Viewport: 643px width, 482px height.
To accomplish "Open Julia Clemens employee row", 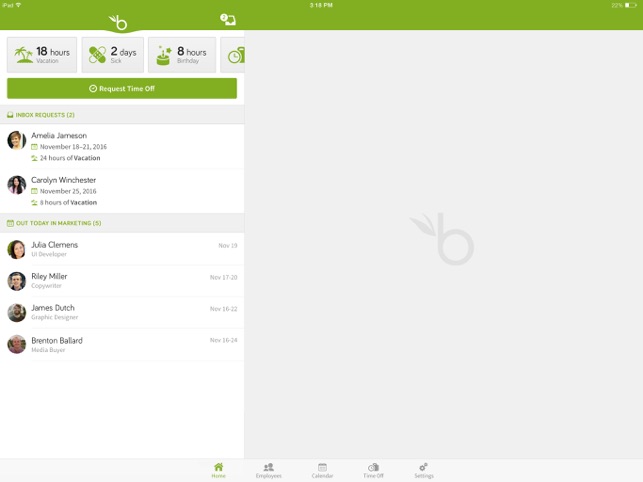I will pyautogui.click(x=122, y=249).
